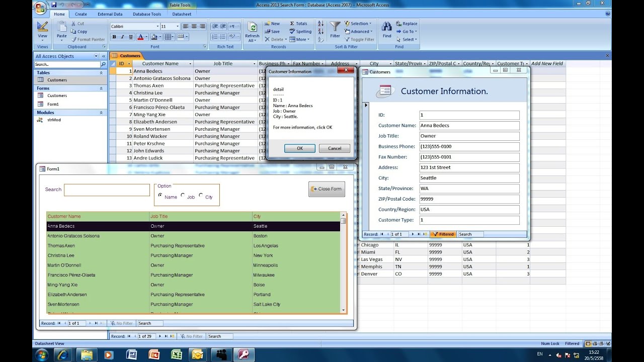
Task: Center text in the Font group
Action: point(194,26)
